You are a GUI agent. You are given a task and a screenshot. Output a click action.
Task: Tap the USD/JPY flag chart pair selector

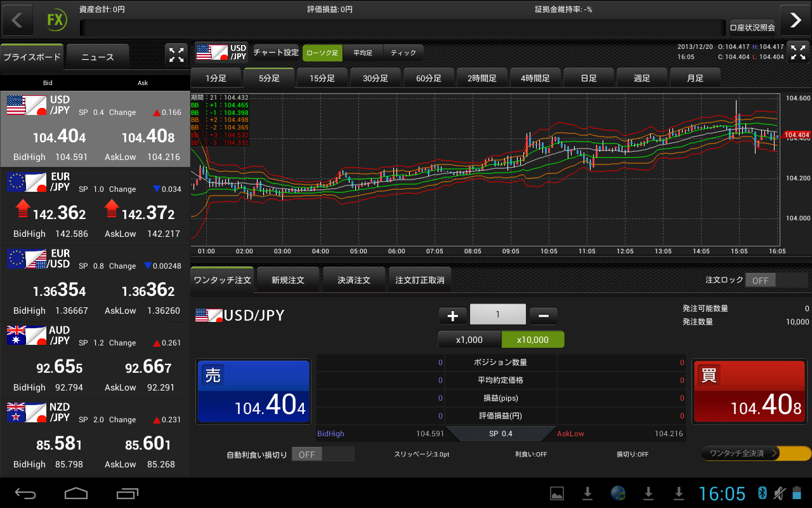coord(221,52)
